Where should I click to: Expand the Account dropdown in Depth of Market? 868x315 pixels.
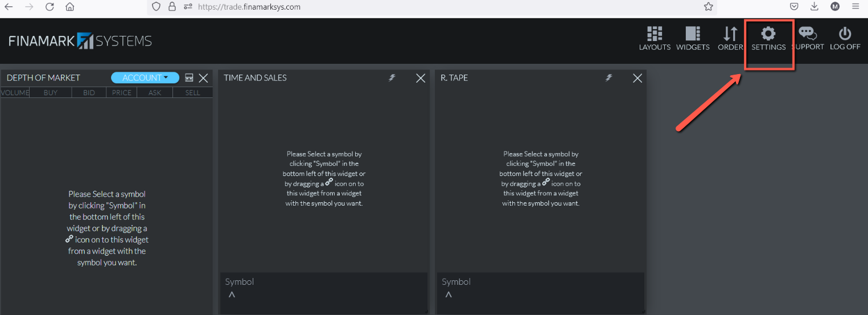[x=145, y=78]
